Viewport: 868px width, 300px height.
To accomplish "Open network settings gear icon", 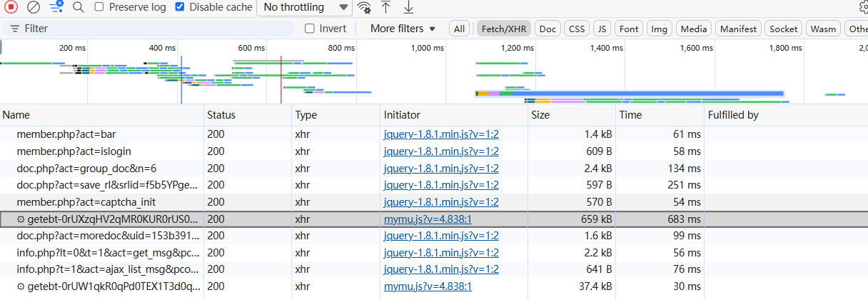I will tap(862, 7).
